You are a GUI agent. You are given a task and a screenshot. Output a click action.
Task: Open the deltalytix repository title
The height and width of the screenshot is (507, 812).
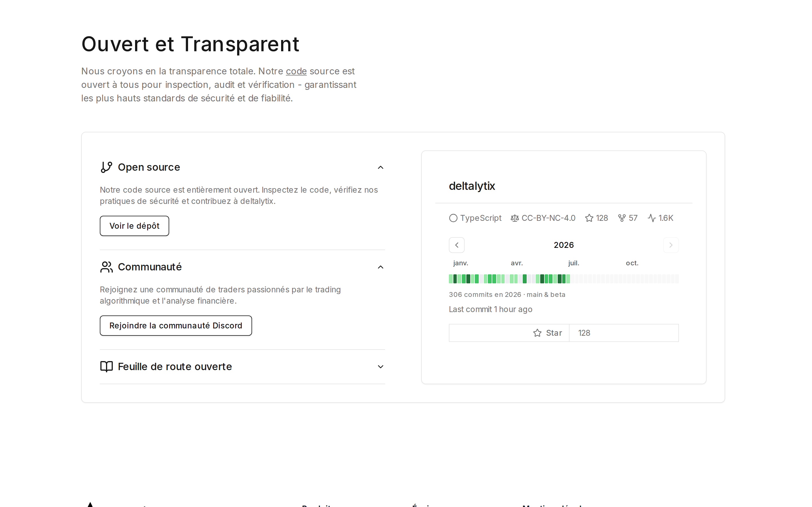[472, 186]
